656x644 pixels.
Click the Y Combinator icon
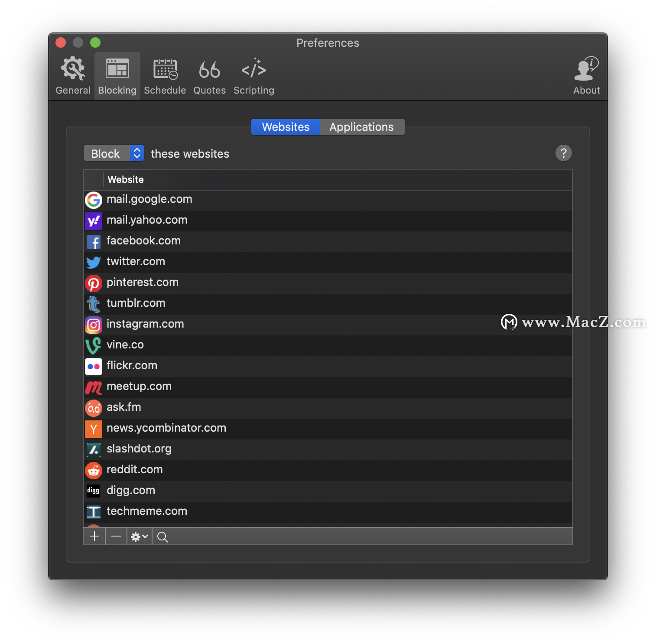[94, 429]
